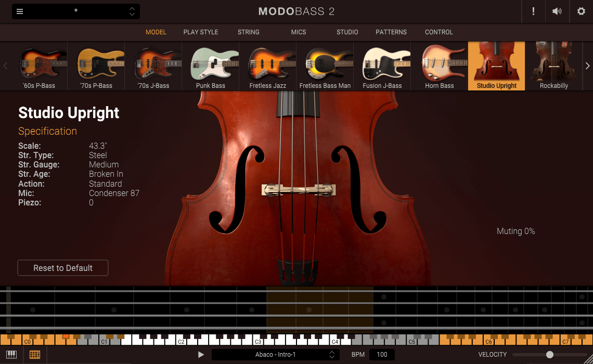
Task: Click the Scale value 43.3"
Action: pyautogui.click(x=98, y=146)
